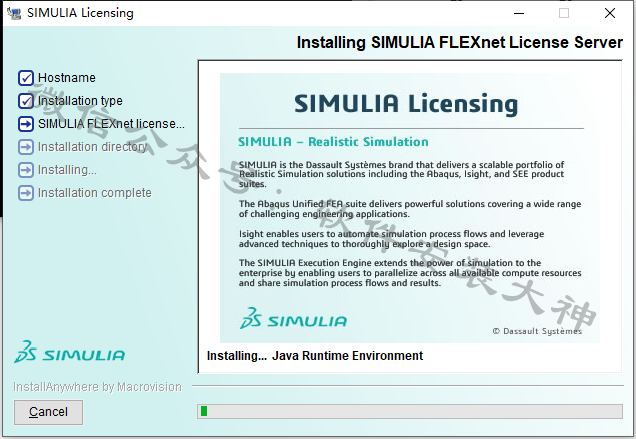
Task: Click the Installation directory arrow icon
Action: pyautogui.click(x=26, y=147)
